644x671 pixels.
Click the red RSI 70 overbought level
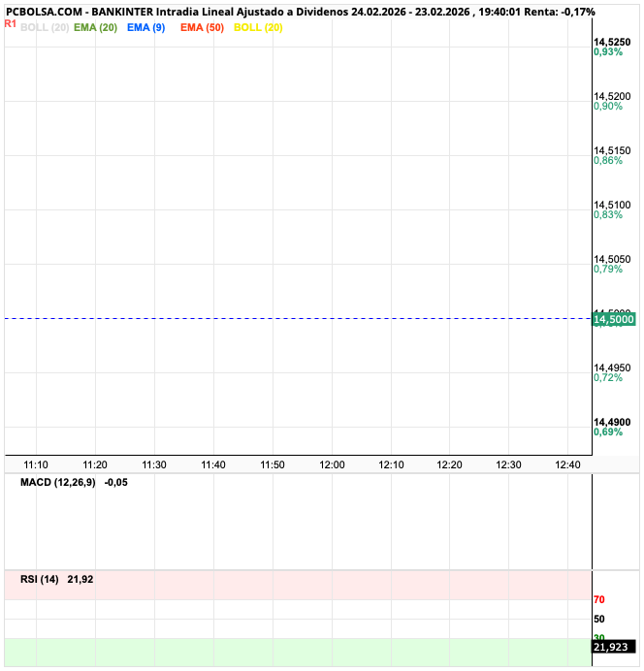click(599, 599)
